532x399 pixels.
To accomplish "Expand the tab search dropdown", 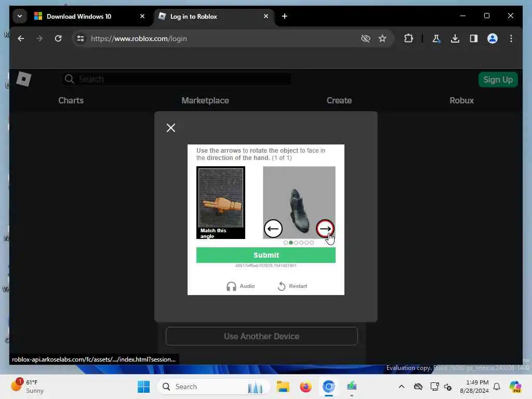I will click(20, 16).
